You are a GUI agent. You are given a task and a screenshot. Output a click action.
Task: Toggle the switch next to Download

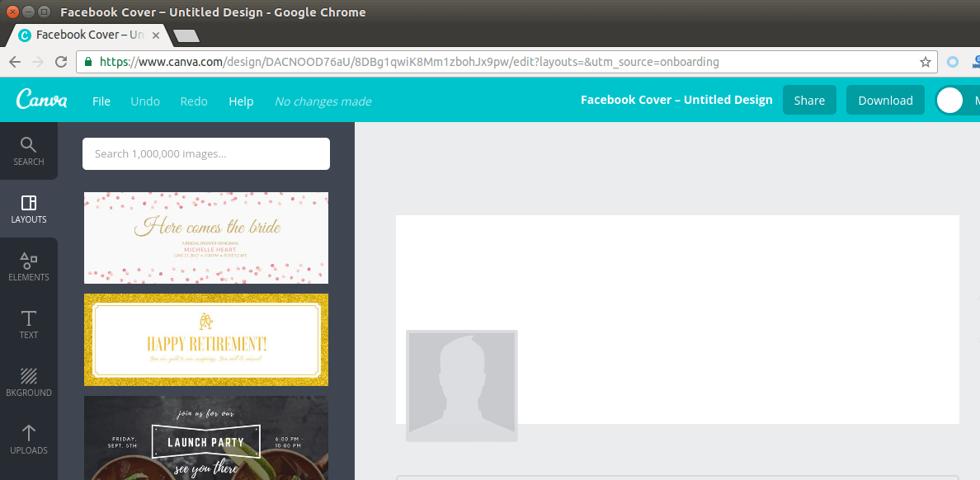coord(957,100)
